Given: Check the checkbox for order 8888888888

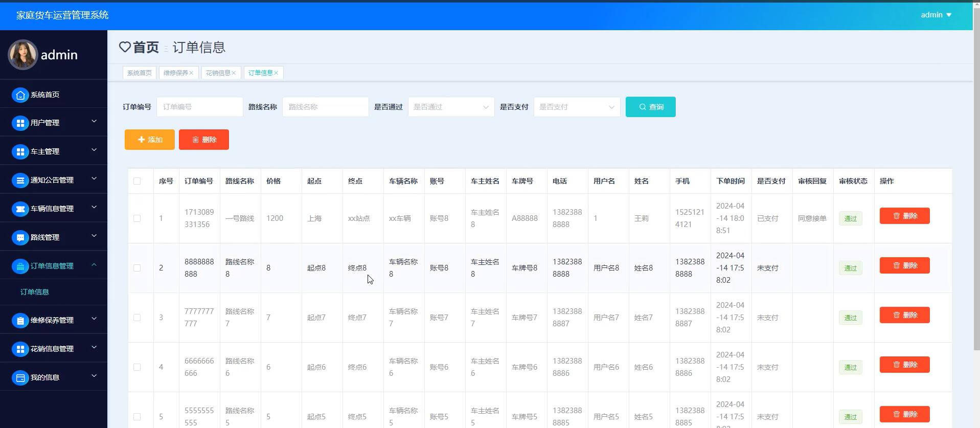Looking at the screenshot, I should tap(137, 268).
